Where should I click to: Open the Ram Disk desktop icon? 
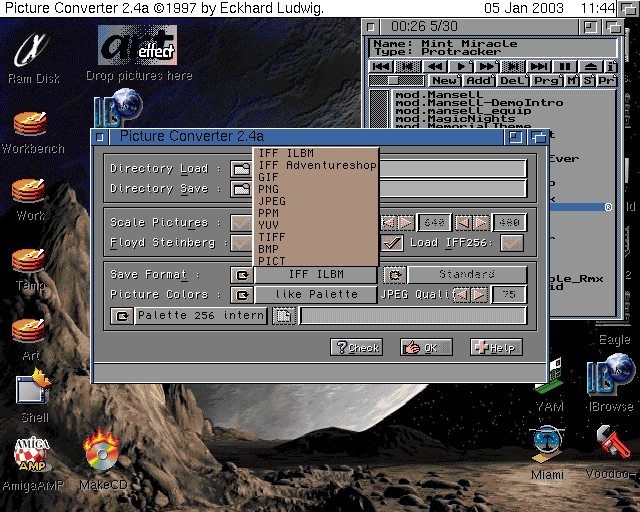coord(33,58)
